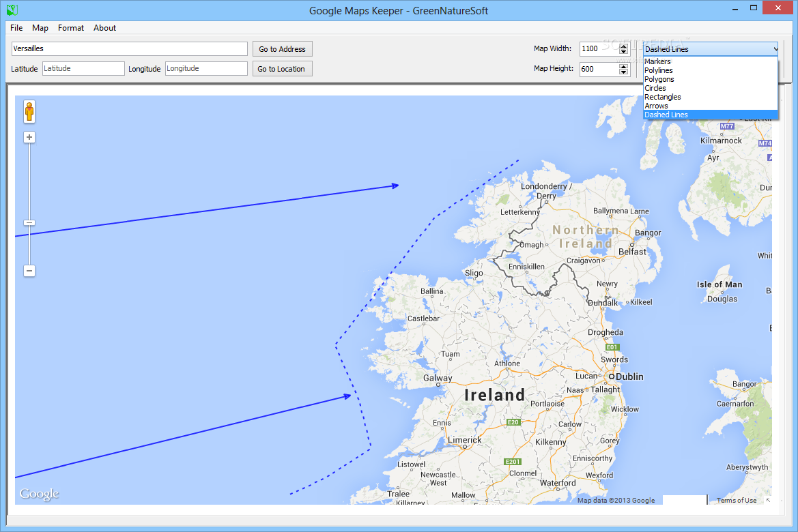Increase Map Height with up arrow
Viewport: 798px width, 532px height.
[623, 66]
